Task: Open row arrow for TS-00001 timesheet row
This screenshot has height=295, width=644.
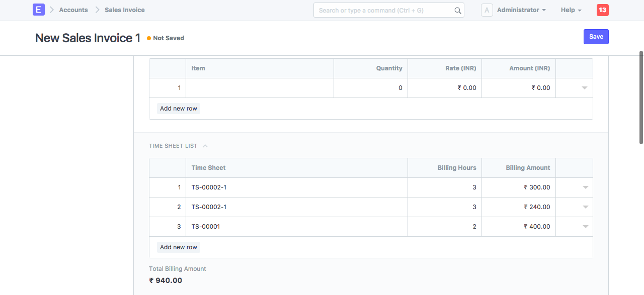Action: (585, 227)
